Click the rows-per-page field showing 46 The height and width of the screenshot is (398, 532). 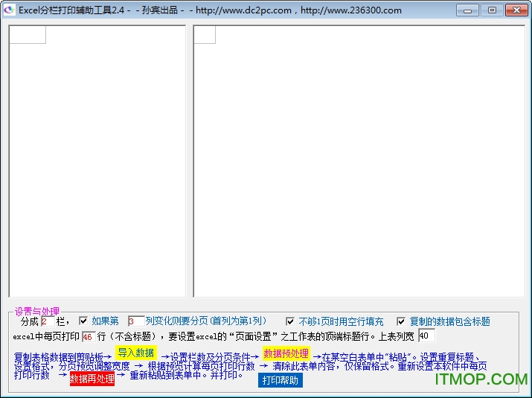[88, 336]
